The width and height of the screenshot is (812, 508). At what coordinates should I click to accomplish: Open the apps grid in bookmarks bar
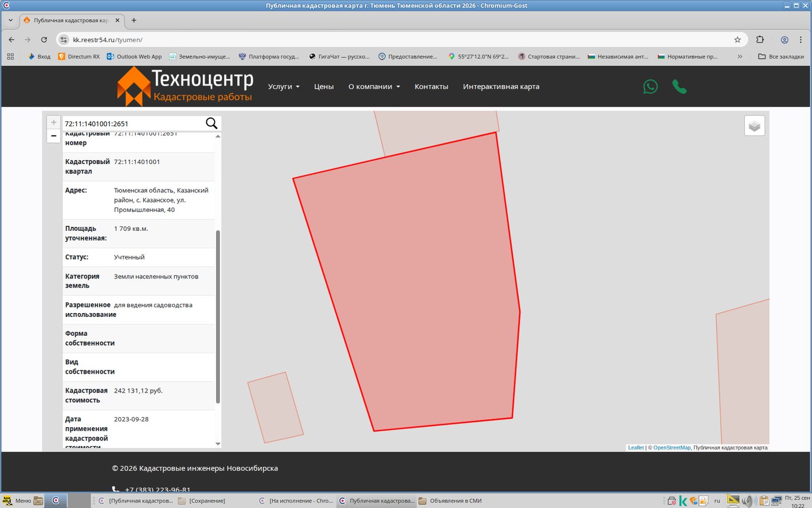tap(10, 56)
